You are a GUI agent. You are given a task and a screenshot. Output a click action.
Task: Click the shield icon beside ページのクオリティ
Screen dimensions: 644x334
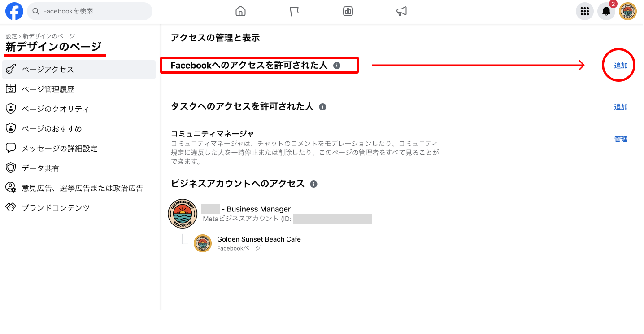(x=11, y=109)
